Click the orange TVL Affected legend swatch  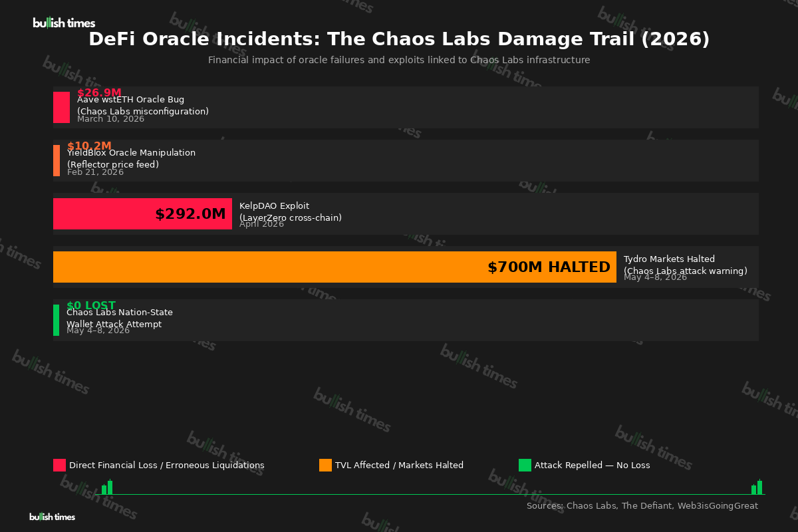[325, 465]
